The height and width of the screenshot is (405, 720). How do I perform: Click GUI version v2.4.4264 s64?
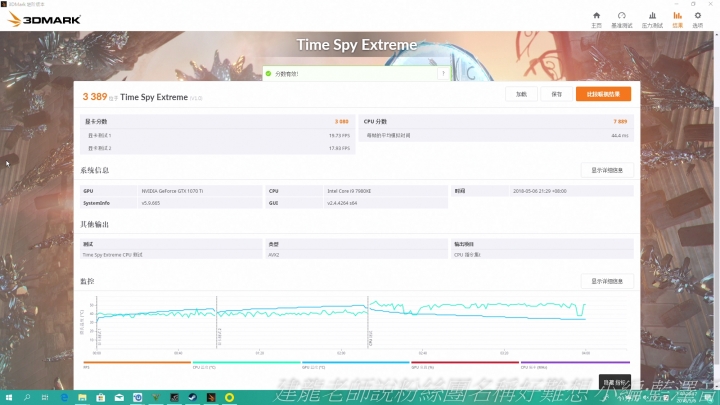[x=342, y=203]
